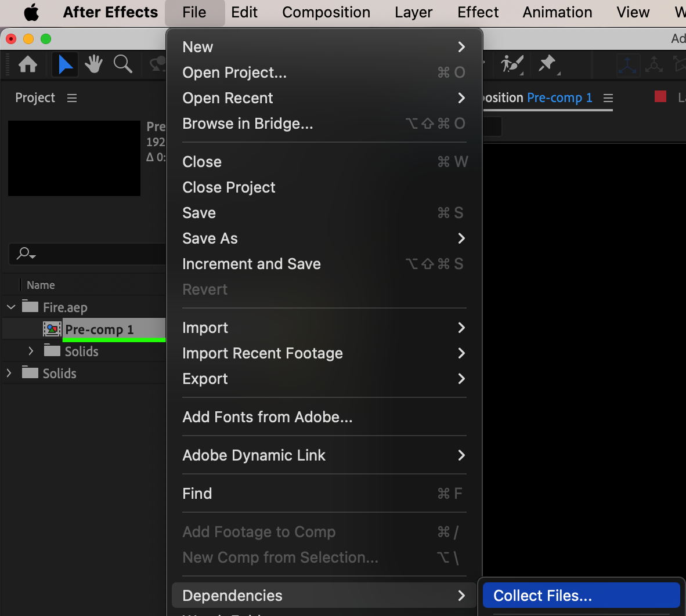Open the Animation menu
This screenshot has height=616, width=686.
[x=557, y=12]
